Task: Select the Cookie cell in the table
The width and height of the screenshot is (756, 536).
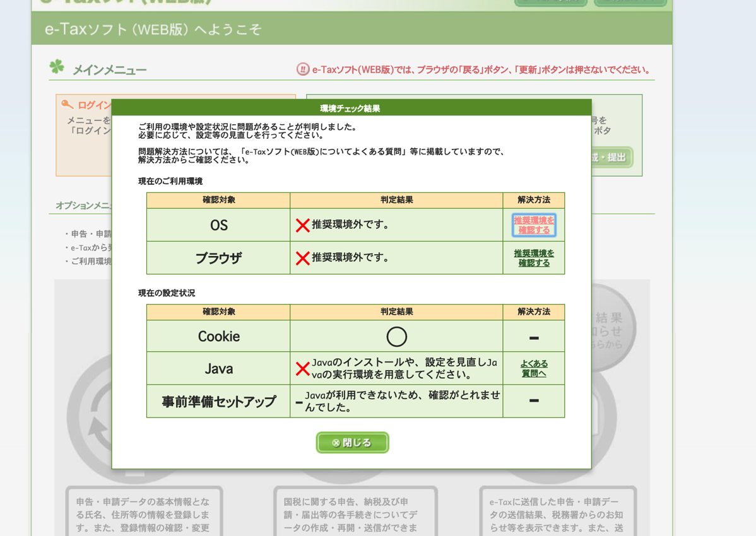Action: [218, 336]
